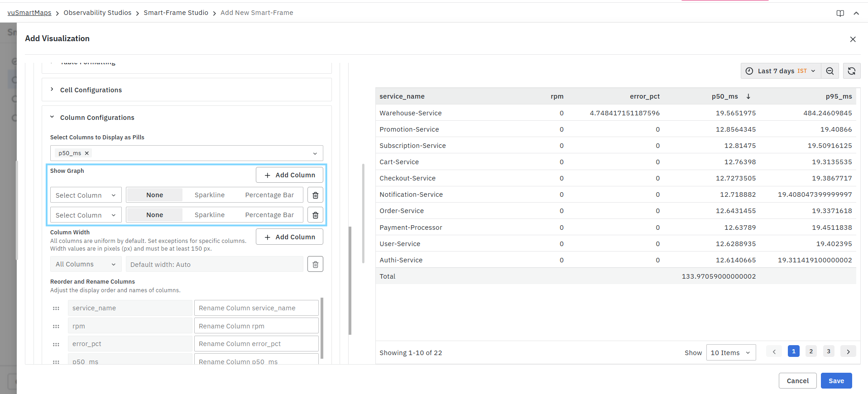Remove the p50_ms pill tag
This screenshot has width=868, height=394.
87,153
